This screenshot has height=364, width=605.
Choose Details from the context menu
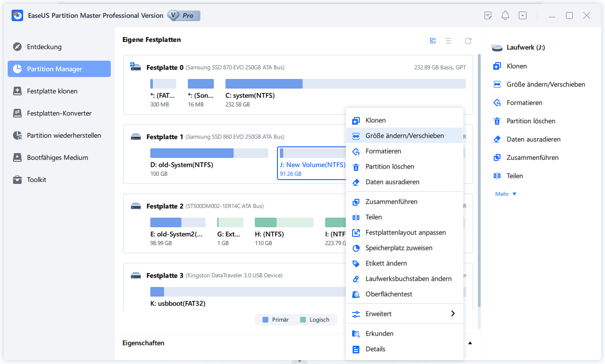tap(405, 349)
